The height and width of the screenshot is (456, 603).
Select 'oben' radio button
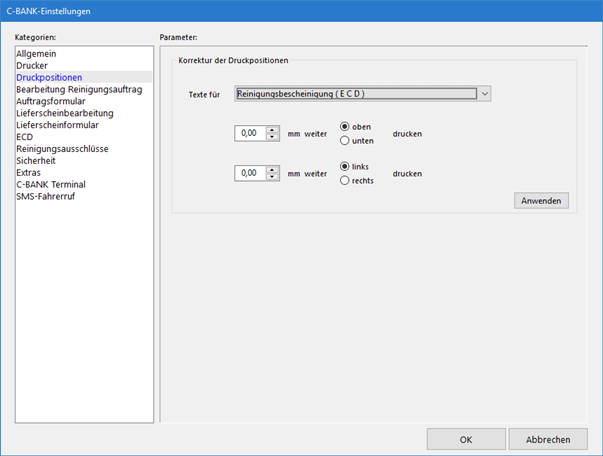pyautogui.click(x=346, y=127)
